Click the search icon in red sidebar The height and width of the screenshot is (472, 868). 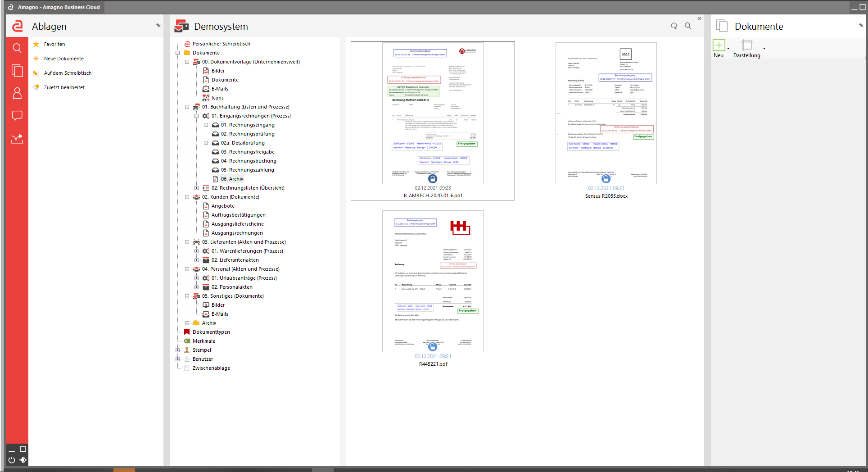click(x=17, y=48)
